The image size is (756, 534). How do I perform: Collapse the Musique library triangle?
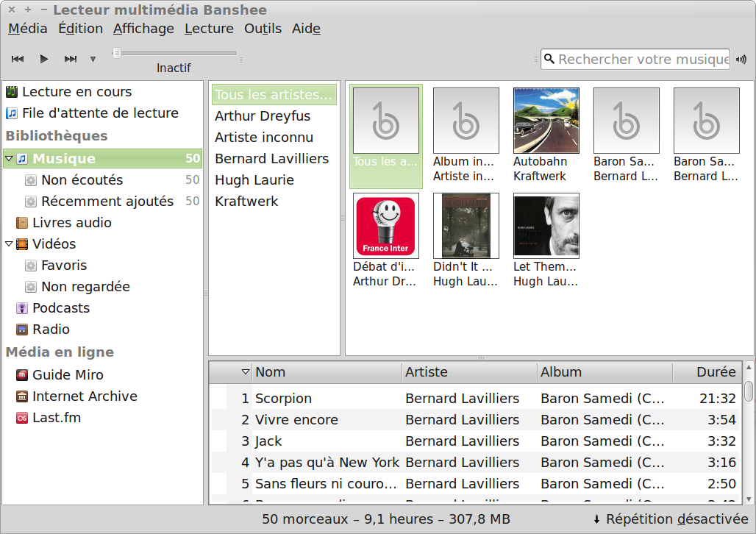point(9,158)
